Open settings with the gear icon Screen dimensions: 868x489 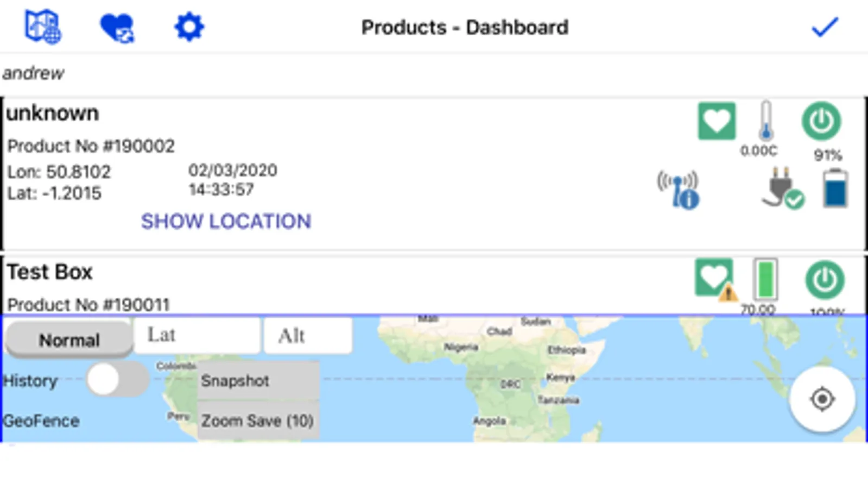click(189, 27)
